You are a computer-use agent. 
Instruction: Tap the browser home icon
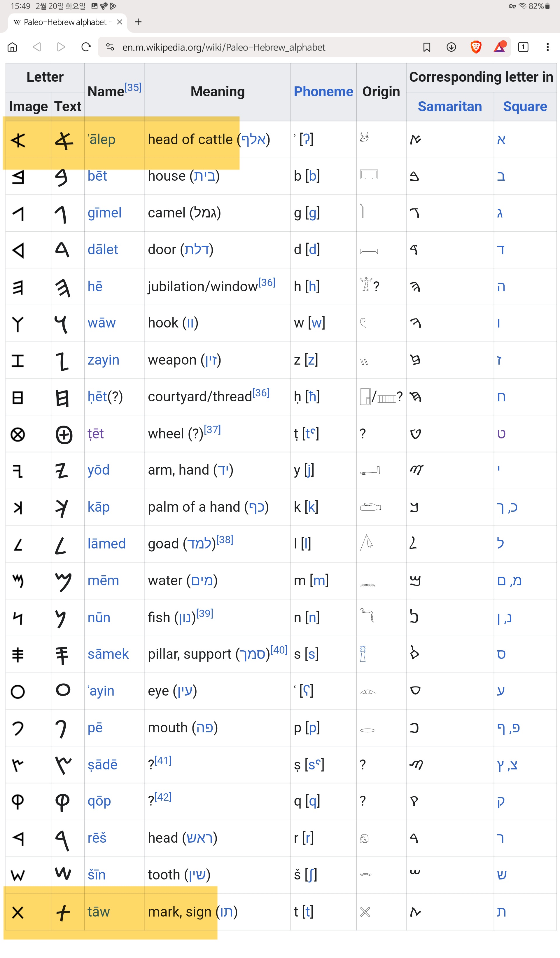point(13,47)
